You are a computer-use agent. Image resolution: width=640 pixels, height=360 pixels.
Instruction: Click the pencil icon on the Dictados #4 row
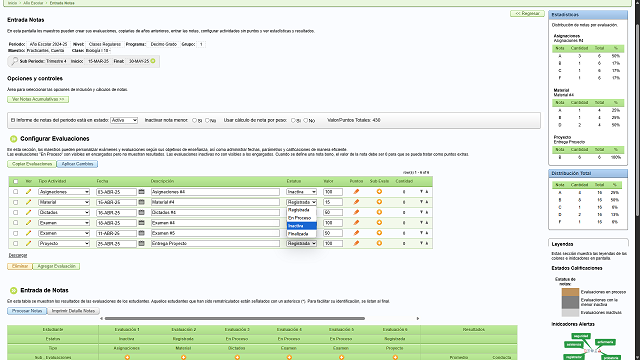pyautogui.click(x=28, y=212)
